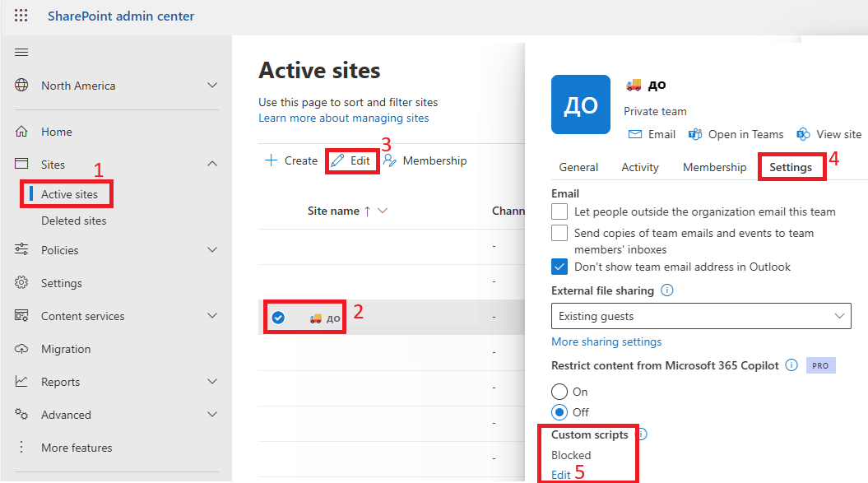Click Edit link under Custom scripts

(x=561, y=475)
